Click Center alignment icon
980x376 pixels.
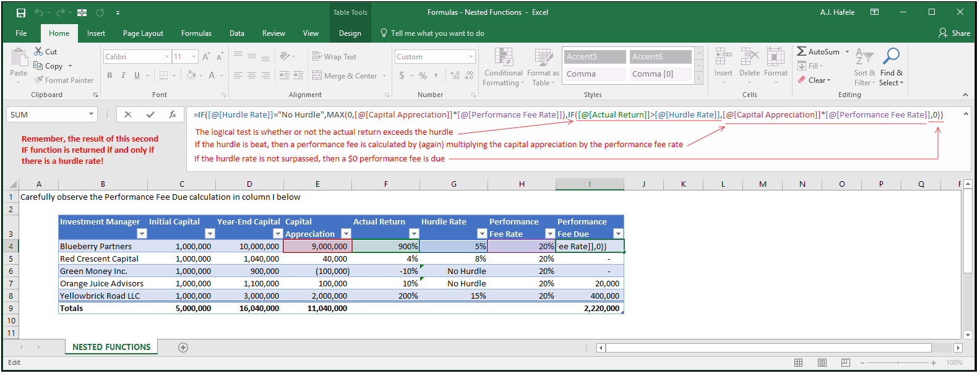tap(252, 75)
